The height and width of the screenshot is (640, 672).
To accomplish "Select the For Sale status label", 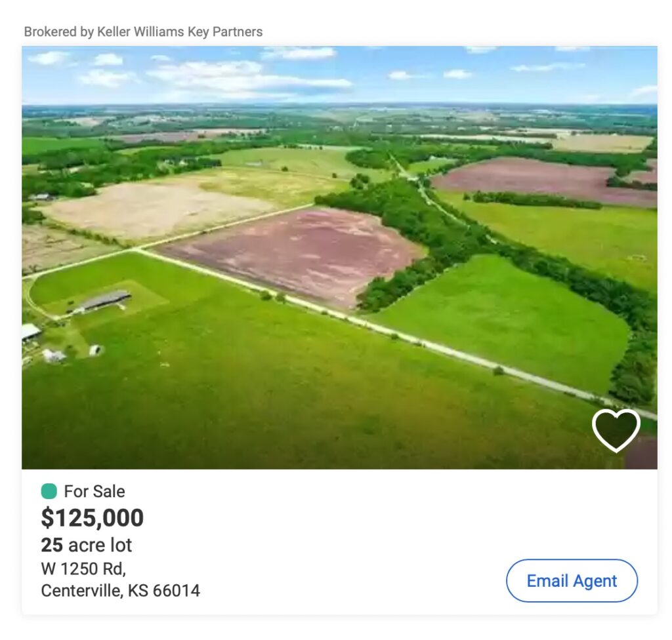I will coord(94,491).
